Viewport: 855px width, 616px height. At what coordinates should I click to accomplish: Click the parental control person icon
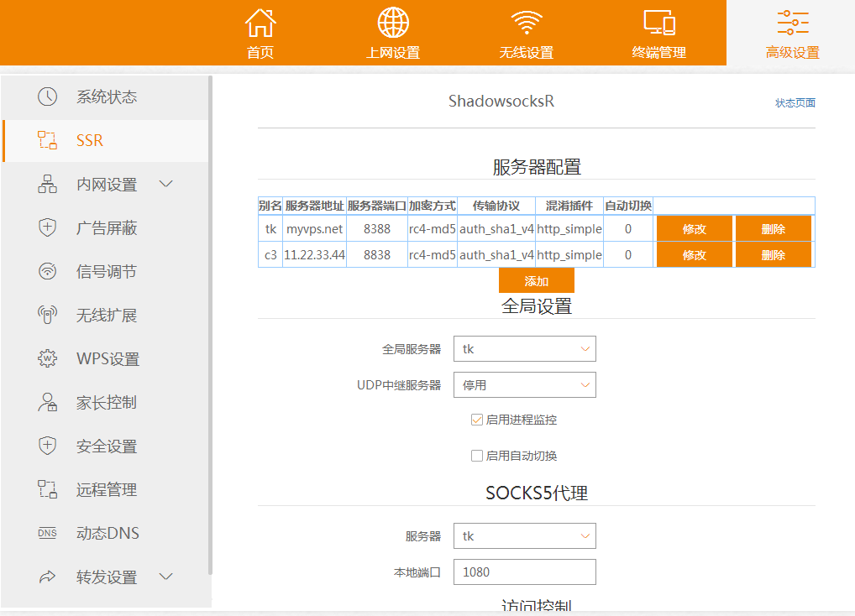(x=47, y=402)
